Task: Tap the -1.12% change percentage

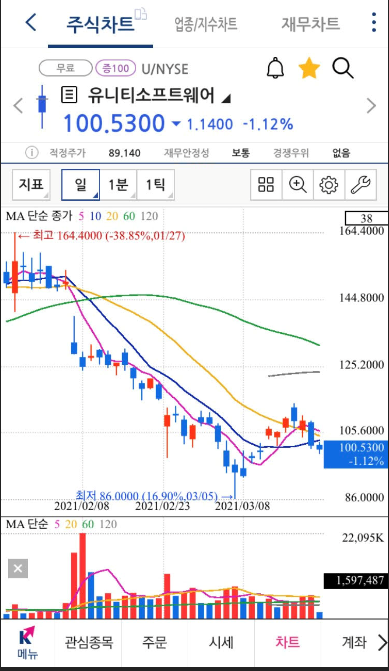Action: click(x=268, y=125)
